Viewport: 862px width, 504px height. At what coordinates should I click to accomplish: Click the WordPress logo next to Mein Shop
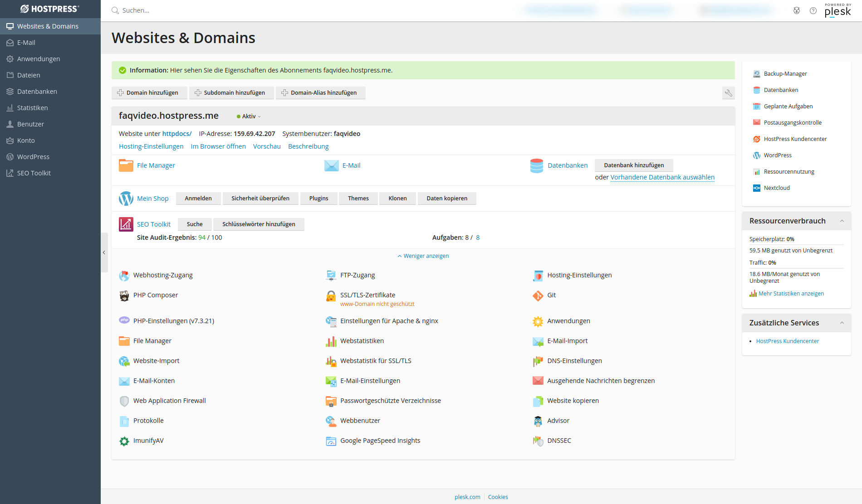pos(126,199)
